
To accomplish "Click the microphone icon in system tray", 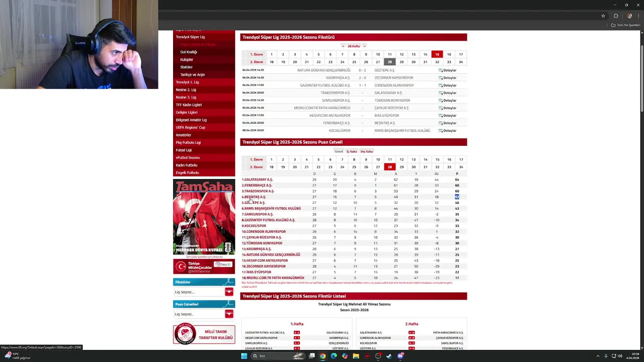I will click(x=605, y=356).
